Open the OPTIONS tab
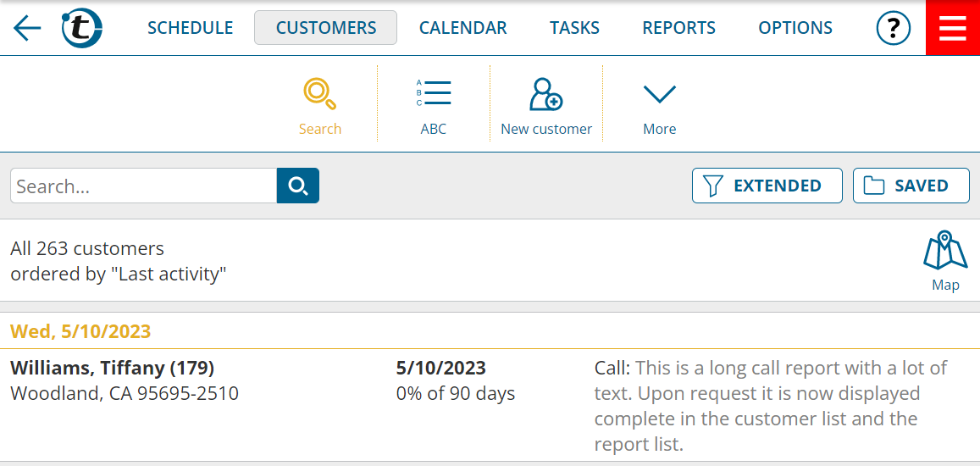Image resolution: width=980 pixels, height=466 pixels. (x=795, y=28)
